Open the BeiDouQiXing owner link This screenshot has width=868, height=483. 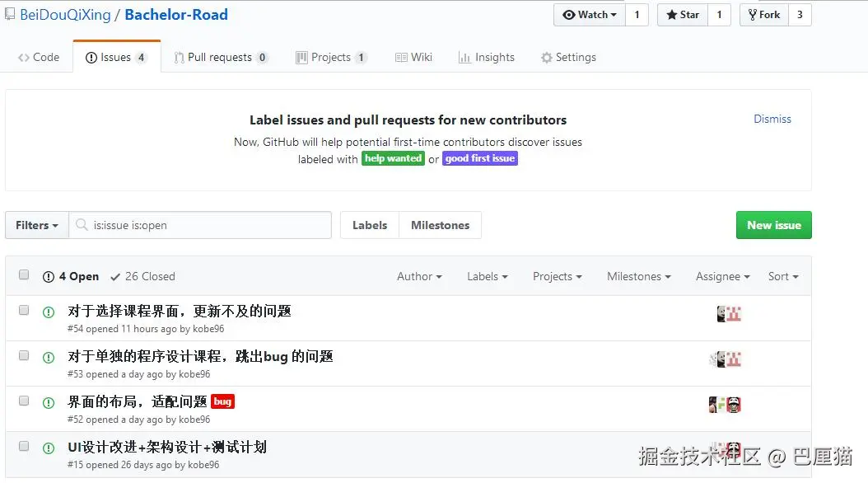(65, 14)
